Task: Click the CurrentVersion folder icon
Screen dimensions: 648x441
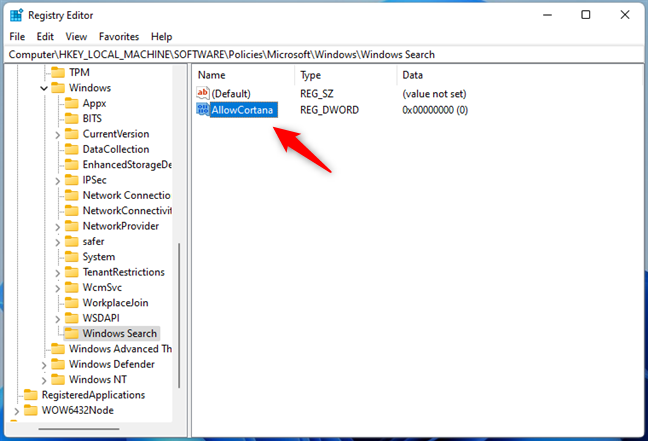Action: coord(71,133)
